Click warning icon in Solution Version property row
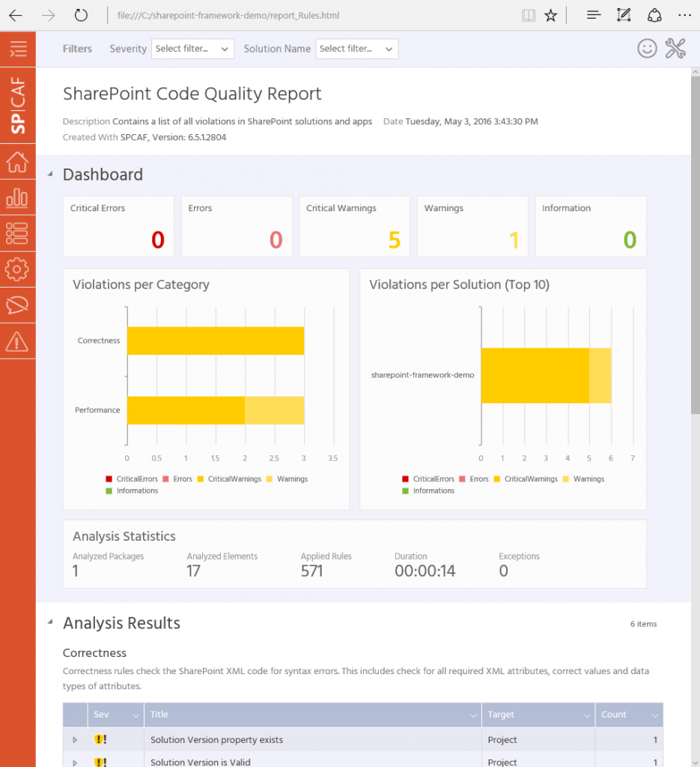 pos(100,739)
